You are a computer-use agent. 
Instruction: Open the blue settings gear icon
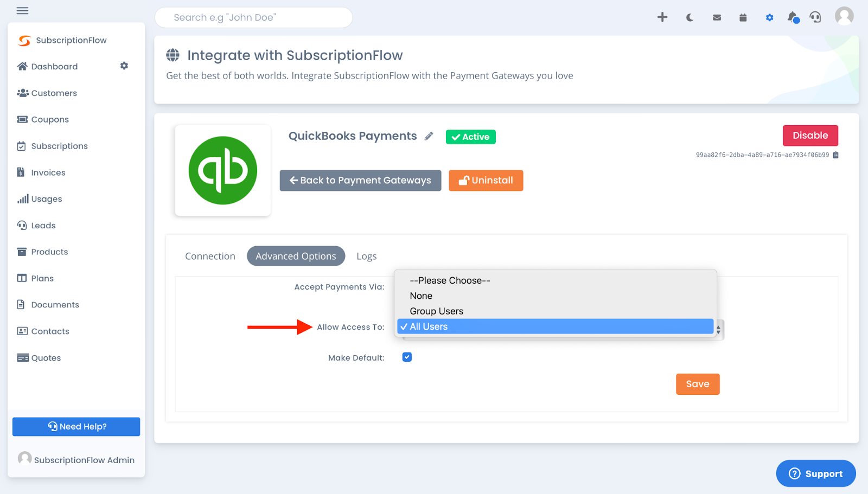[x=769, y=17]
